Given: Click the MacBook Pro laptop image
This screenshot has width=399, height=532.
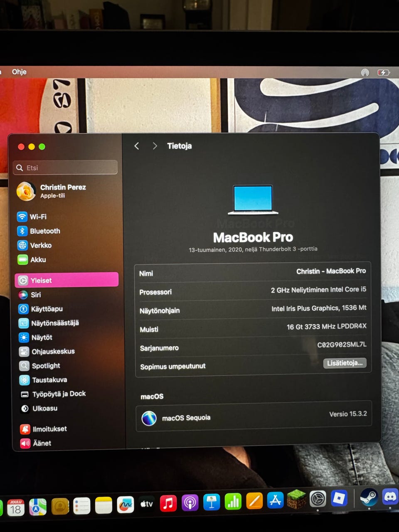Looking at the screenshot, I should click(253, 199).
